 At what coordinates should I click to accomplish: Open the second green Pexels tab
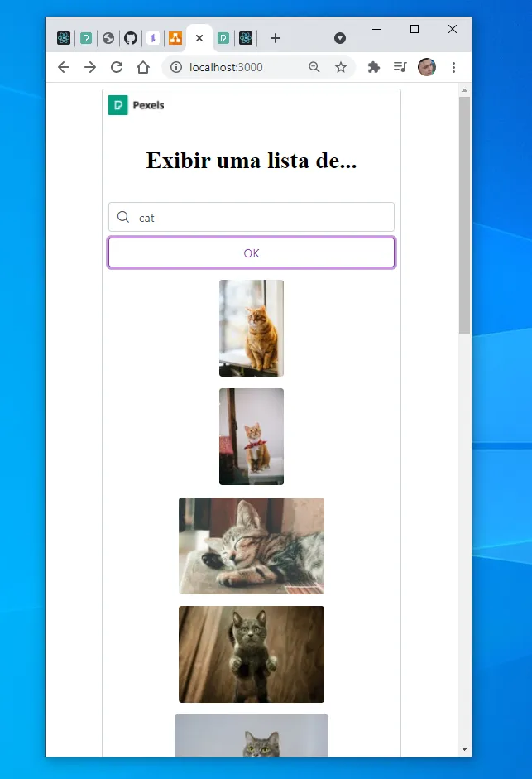click(223, 38)
